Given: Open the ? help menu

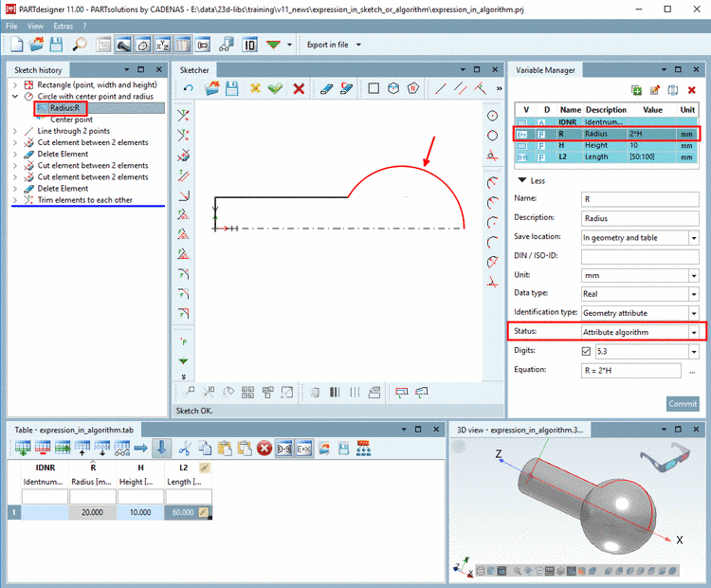Looking at the screenshot, I should coord(84,26).
